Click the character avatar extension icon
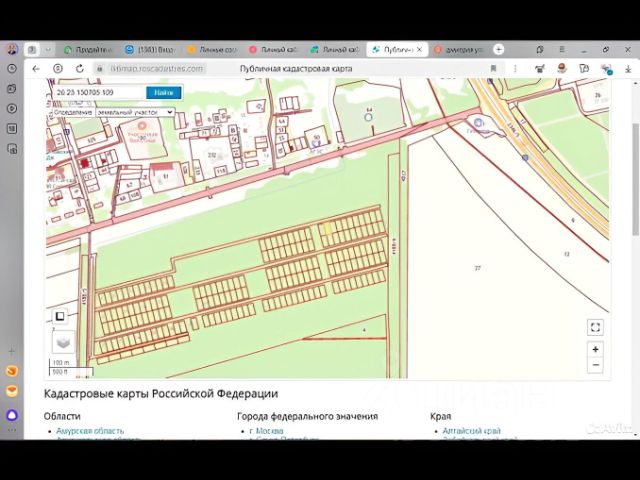This screenshot has height=480, width=640. (562, 68)
